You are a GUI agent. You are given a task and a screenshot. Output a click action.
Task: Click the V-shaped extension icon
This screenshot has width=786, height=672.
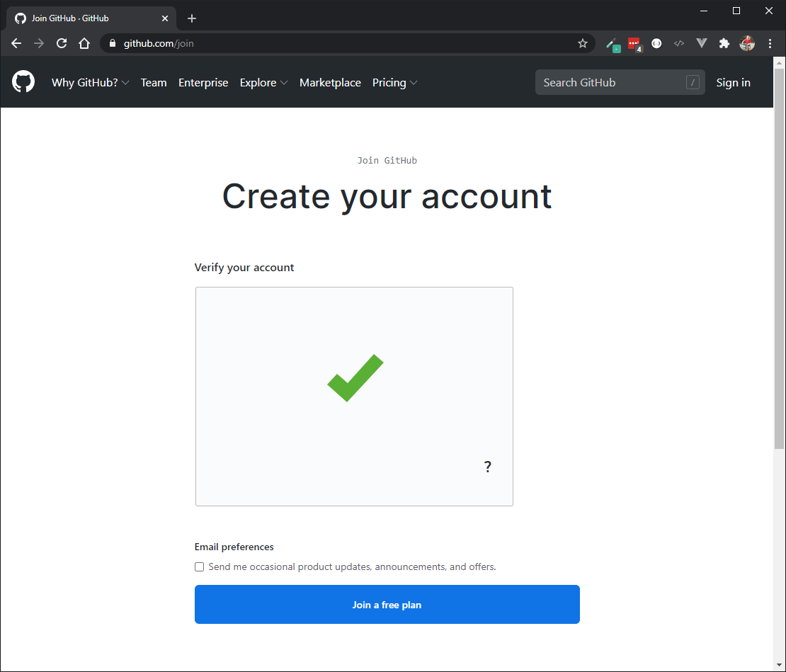coord(701,44)
